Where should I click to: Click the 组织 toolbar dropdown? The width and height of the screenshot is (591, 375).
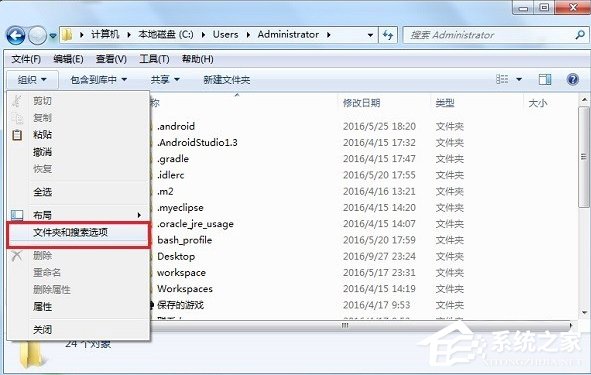tap(32, 80)
